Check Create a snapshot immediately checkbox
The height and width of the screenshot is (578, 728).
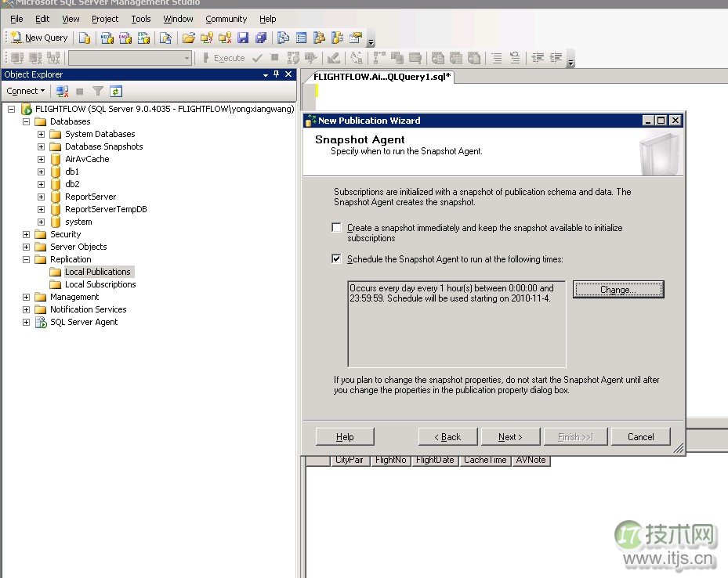point(337,227)
